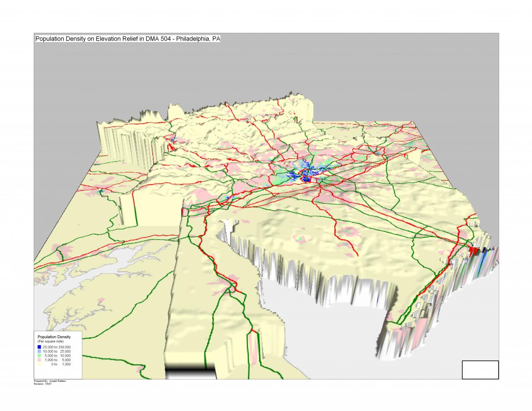This screenshot has height=411, width=532.
Task: Click the empty white box in bottom-right corner
Action: coord(480,370)
